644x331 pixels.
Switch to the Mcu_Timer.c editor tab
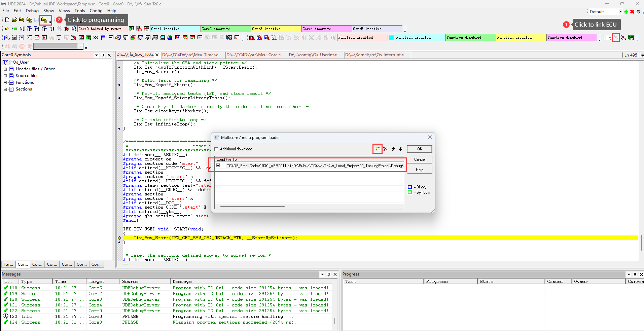[x=190, y=55]
